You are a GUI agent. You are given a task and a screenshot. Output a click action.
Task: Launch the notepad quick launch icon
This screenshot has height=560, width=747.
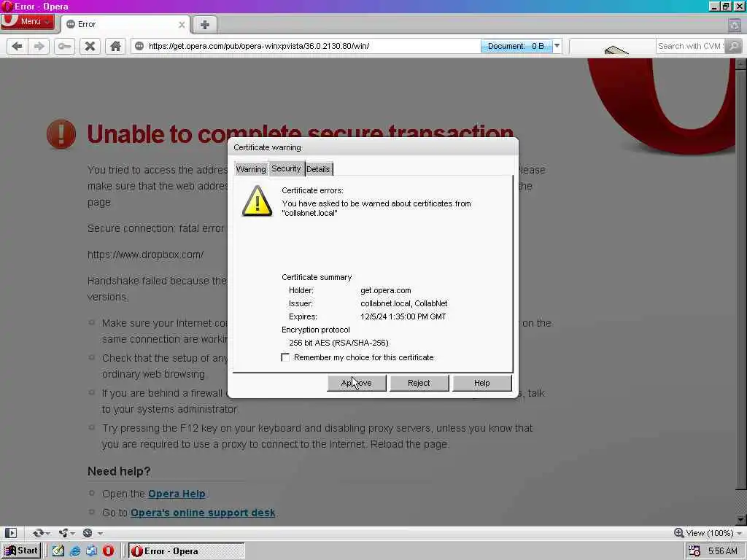(x=58, y=551)
